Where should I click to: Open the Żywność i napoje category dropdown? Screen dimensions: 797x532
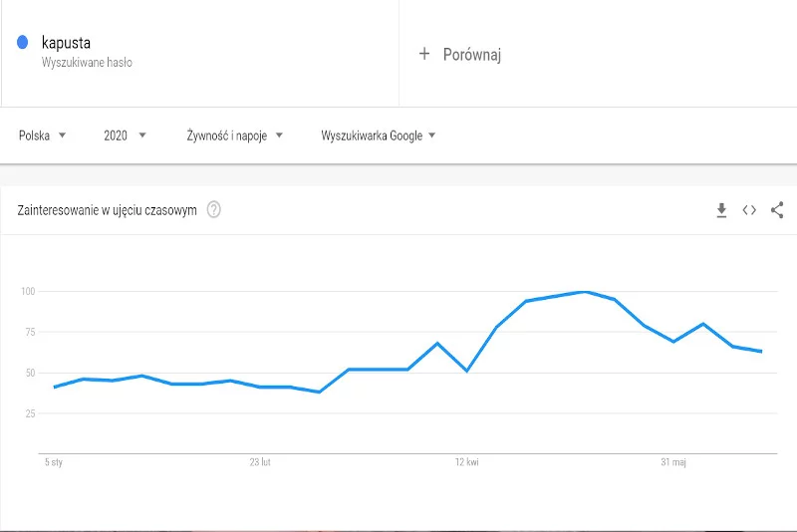click(234, 135)
